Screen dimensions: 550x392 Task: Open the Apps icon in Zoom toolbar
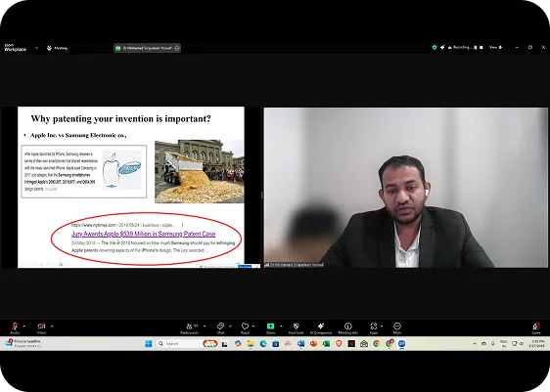tap(374, 327)
